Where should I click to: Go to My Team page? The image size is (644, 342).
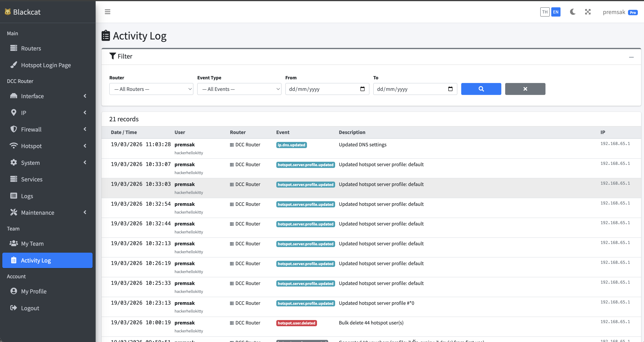pyautogui.click(x=32, y=243)
